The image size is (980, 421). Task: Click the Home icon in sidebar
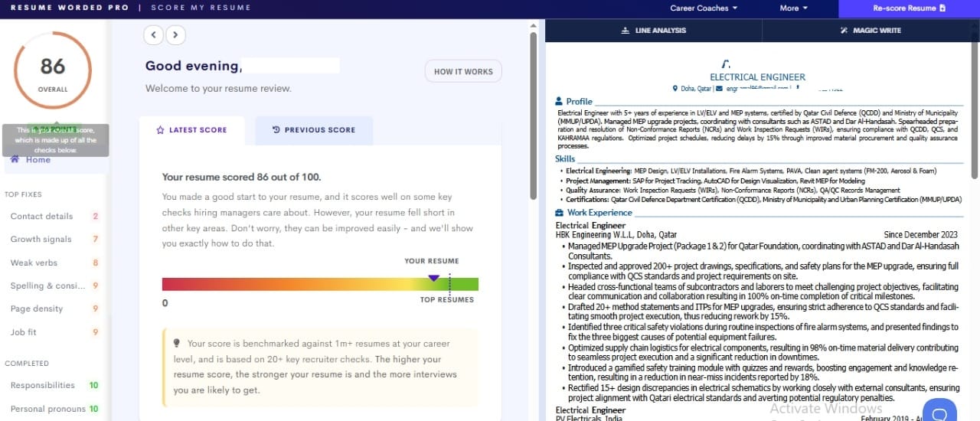click(15, 159)
